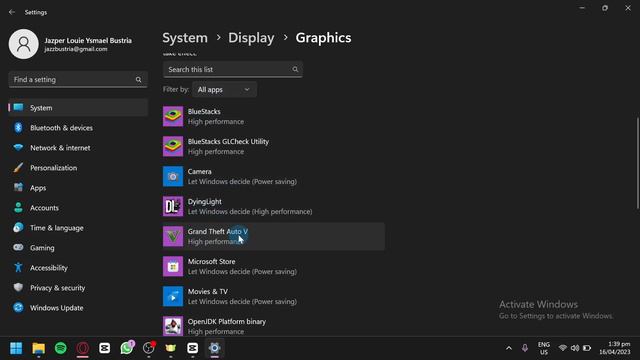Click the volume speaker tray icon
The width and height of the screenshot is (640, 360).
(575, 348)
